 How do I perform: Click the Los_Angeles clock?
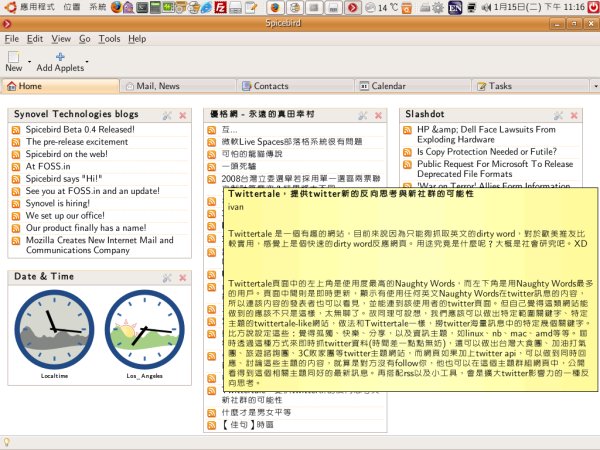145,329
